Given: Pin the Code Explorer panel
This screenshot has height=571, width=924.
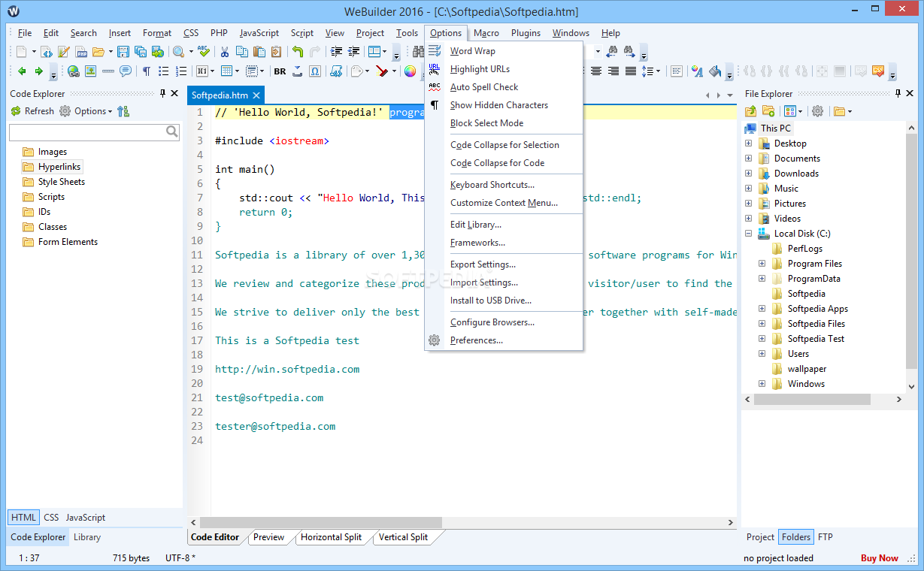Looking at the screenshot, I should click(163, 93).
